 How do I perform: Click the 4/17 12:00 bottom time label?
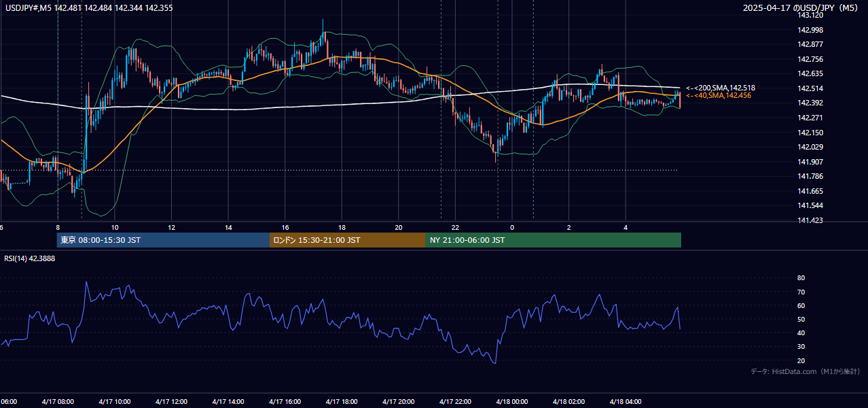pos(171,401)
